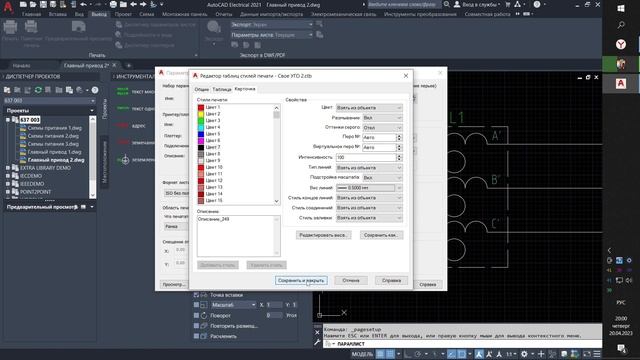Viewport: 640px width, 360px height.
Task: Open the Подстройка масштаба dropdown
Action: (382, 178)
